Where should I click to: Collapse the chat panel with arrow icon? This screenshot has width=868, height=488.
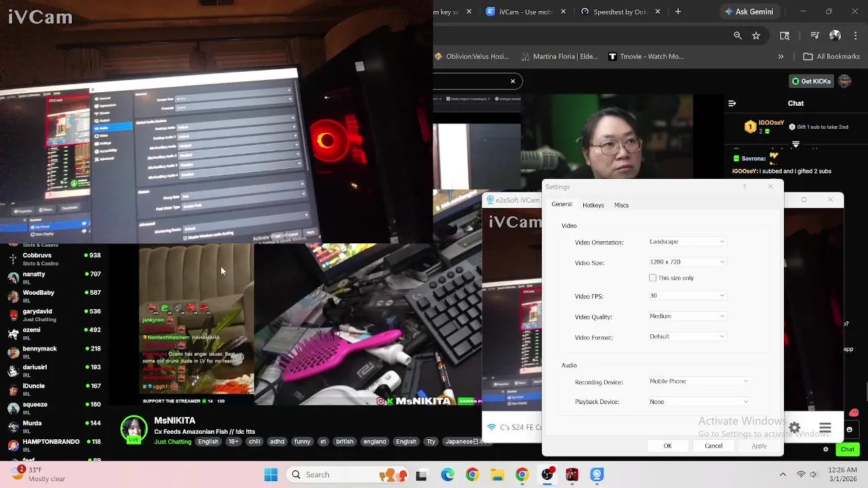pyautogui.click(x=732, y=104)
